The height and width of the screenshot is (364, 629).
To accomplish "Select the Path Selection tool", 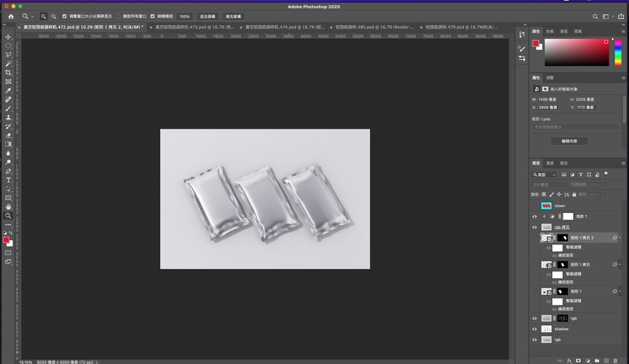I will click(x=8, y=189).
